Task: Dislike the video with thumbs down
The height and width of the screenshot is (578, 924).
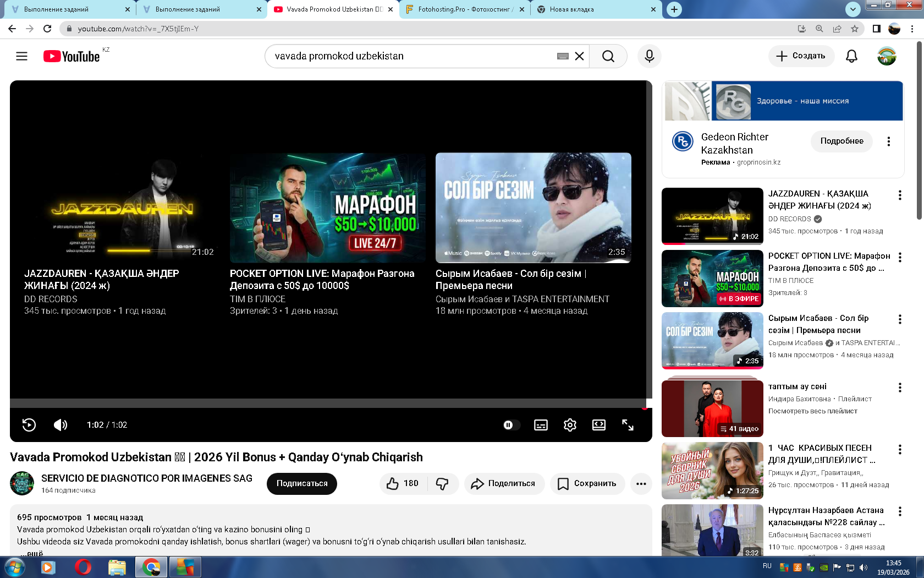Action: pos(442,483)
